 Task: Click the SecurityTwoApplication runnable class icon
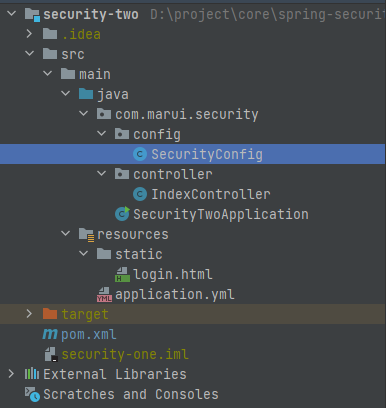point(122,214)
